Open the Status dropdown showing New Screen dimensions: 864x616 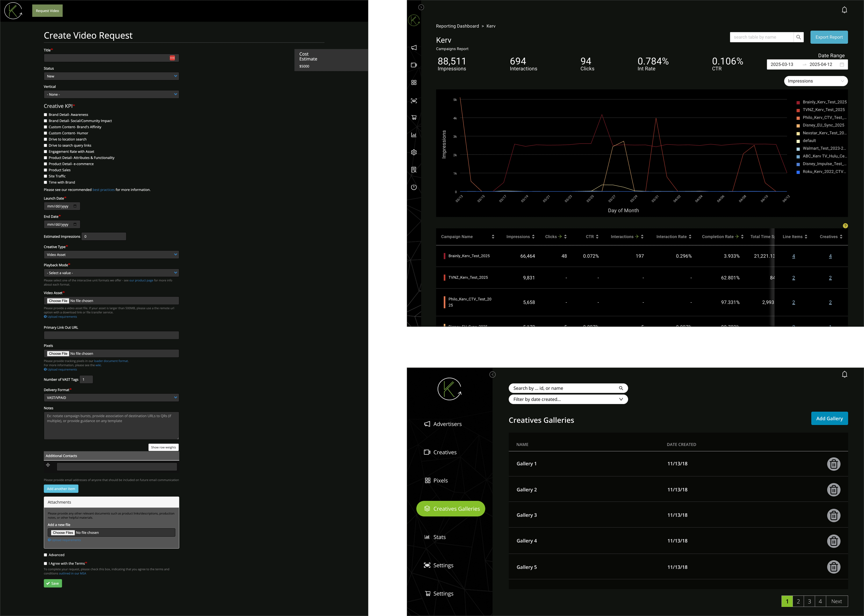coord(111,76)
